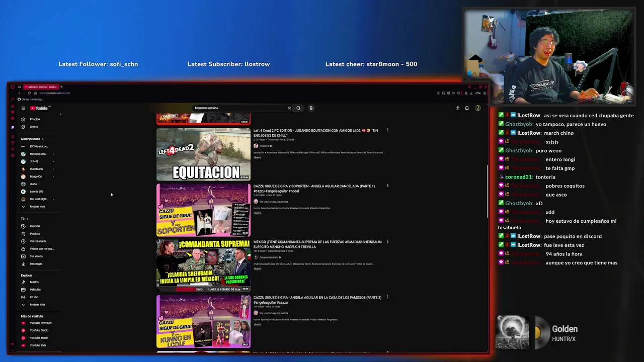644x362 pixels.
Task: Open the YouTube create/upload icon
Action: [458, 108]
